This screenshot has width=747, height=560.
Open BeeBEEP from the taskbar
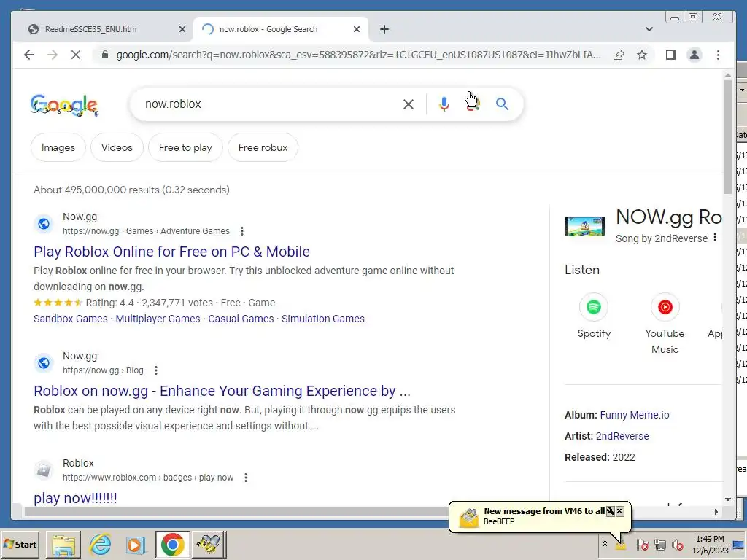(208, 544)
